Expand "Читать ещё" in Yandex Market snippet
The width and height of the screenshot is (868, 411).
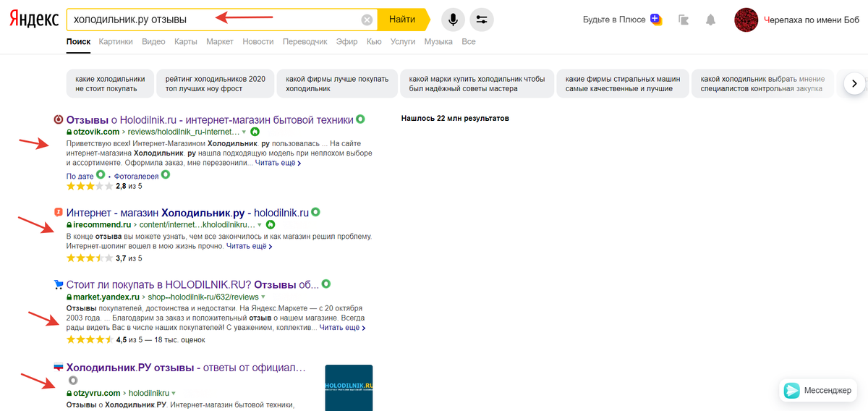342,328
